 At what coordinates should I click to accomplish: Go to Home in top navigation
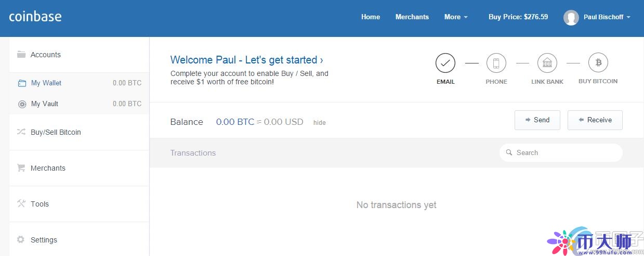click(x=370, y=17)
